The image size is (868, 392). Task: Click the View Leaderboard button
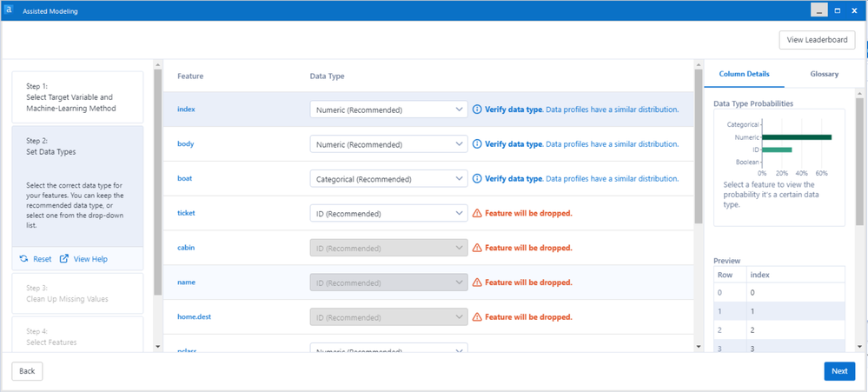817,40
